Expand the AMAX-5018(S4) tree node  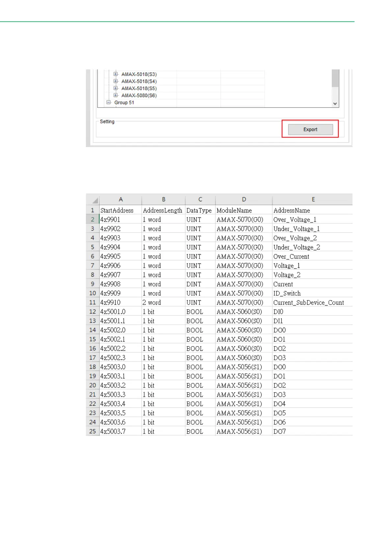[116, 81]
